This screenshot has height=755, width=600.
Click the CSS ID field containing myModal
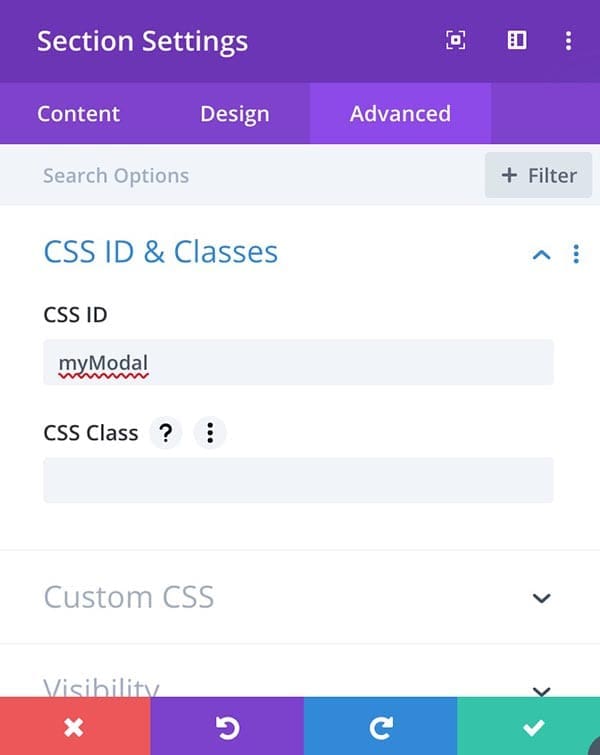[x=299, y=363]
